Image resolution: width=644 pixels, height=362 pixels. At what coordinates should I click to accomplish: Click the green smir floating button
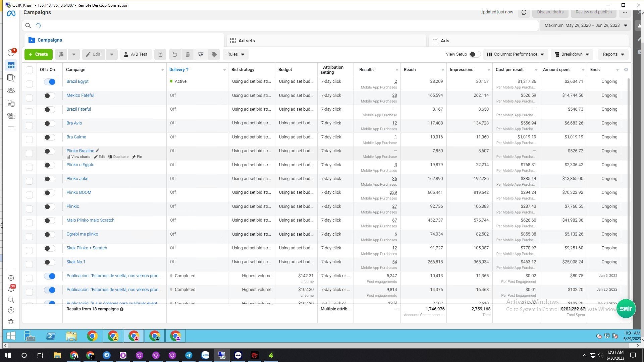tap(626, 309)
